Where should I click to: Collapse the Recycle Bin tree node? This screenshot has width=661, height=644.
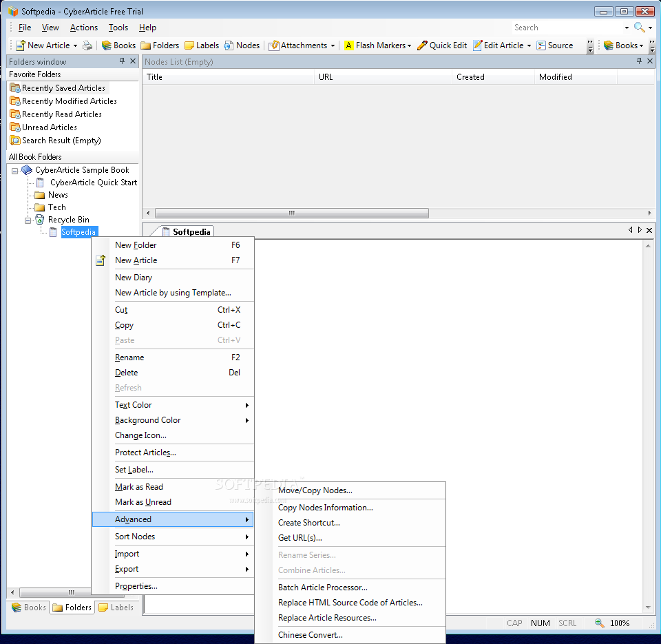click(x=28, y=220)
